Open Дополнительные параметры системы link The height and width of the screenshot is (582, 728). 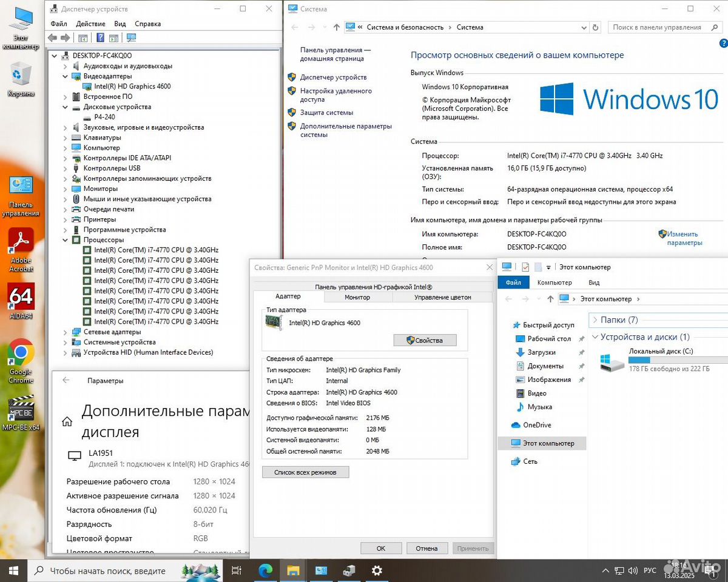click(x=346, y=130)
